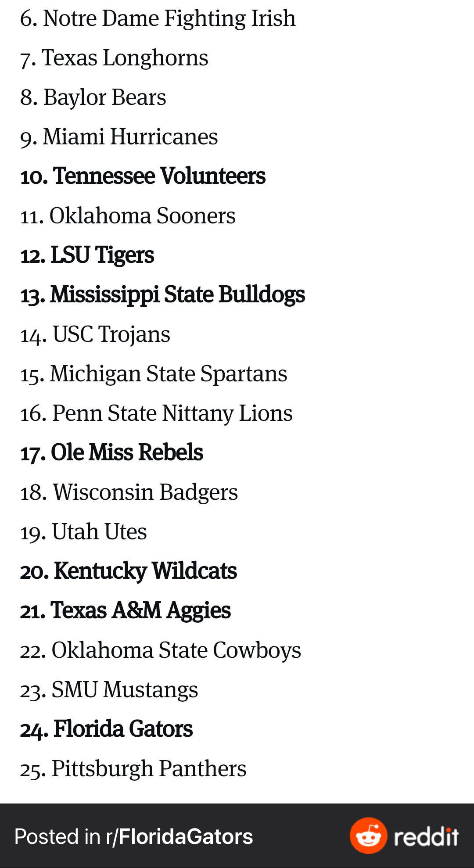Select Mississippi State Bulldogs entry
Image resolution: width=474 pixels, height=868 pixels.
(x=162, y=295)
